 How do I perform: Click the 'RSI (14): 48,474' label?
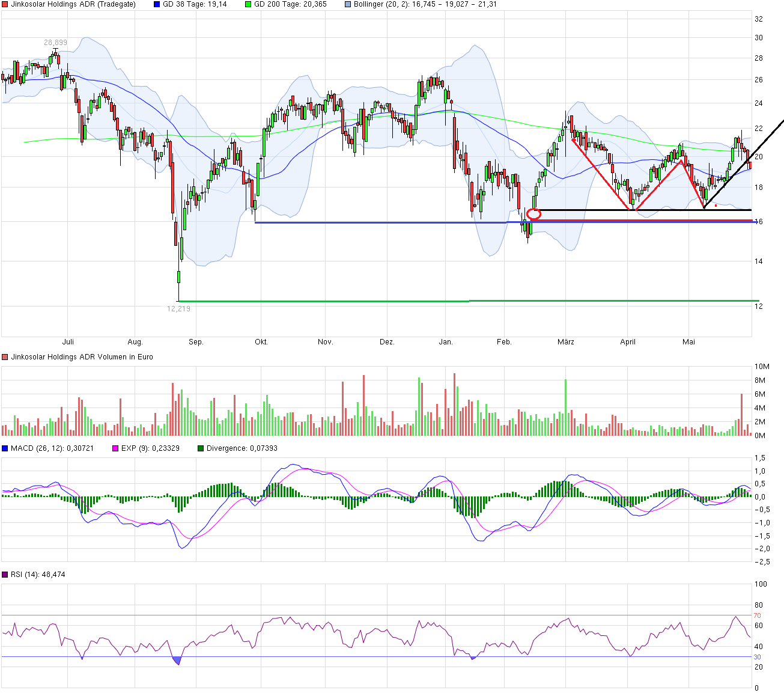38,575
